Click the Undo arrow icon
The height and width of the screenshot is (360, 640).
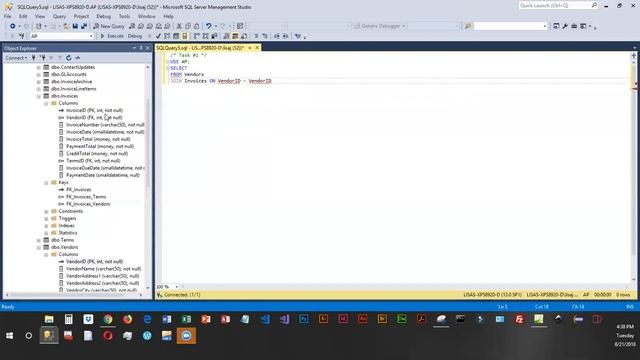coord(209,26)
